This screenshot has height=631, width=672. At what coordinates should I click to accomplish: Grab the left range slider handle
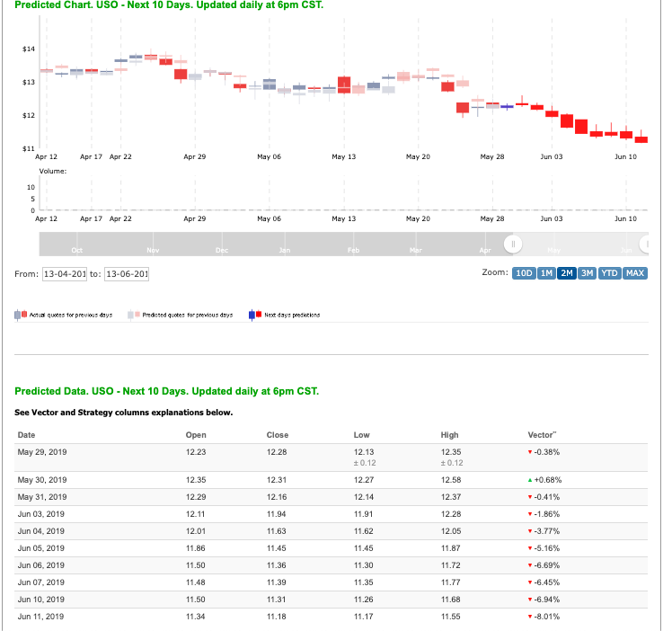tap(513, 244)
